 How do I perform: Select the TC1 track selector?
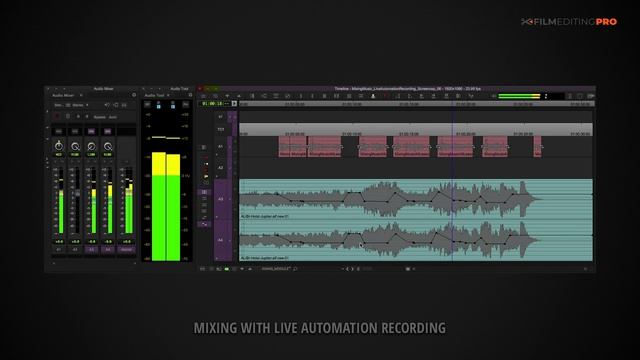(x=220, y=129)
